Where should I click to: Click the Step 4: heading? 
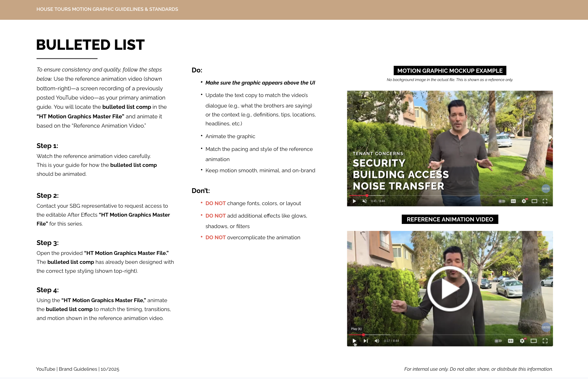(x=48, y=290)
